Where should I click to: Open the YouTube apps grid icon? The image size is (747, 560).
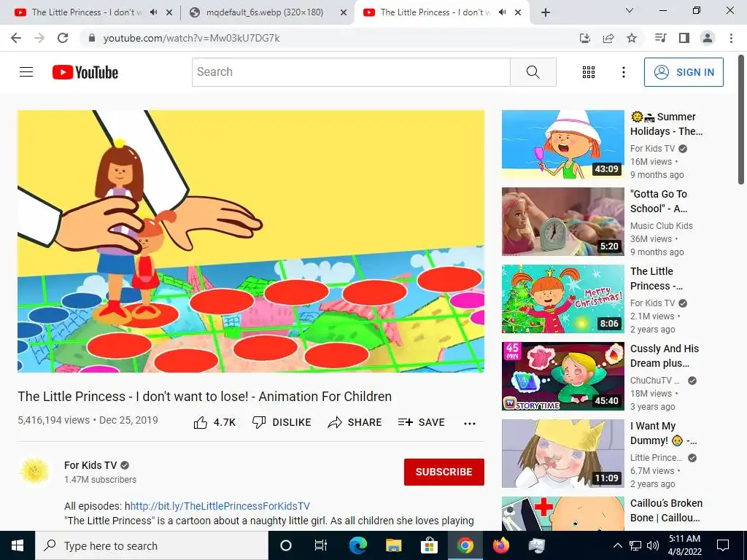589,72
